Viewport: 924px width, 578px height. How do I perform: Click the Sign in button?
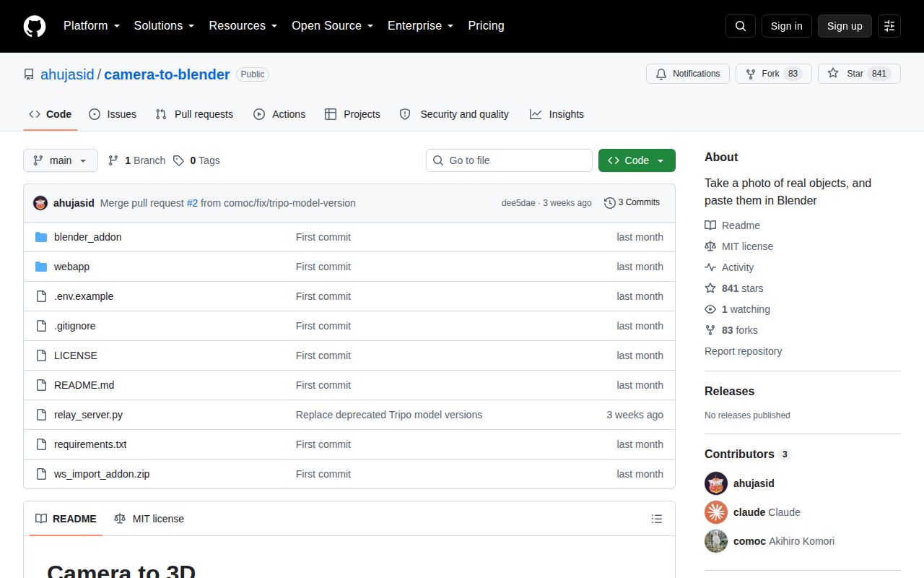pos(786,26)
